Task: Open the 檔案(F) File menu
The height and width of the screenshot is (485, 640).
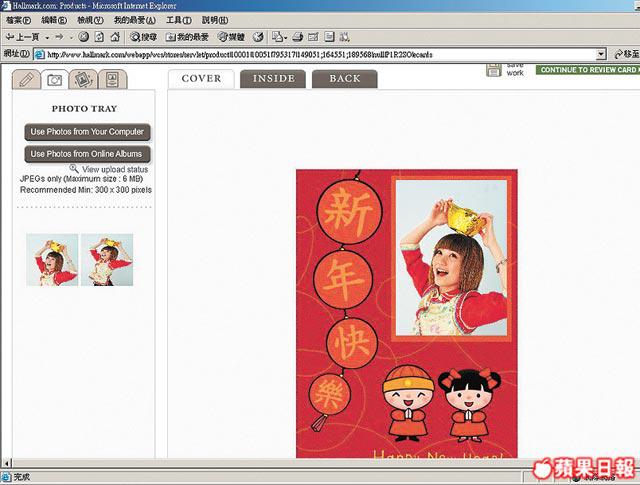Action: [18, 20]
